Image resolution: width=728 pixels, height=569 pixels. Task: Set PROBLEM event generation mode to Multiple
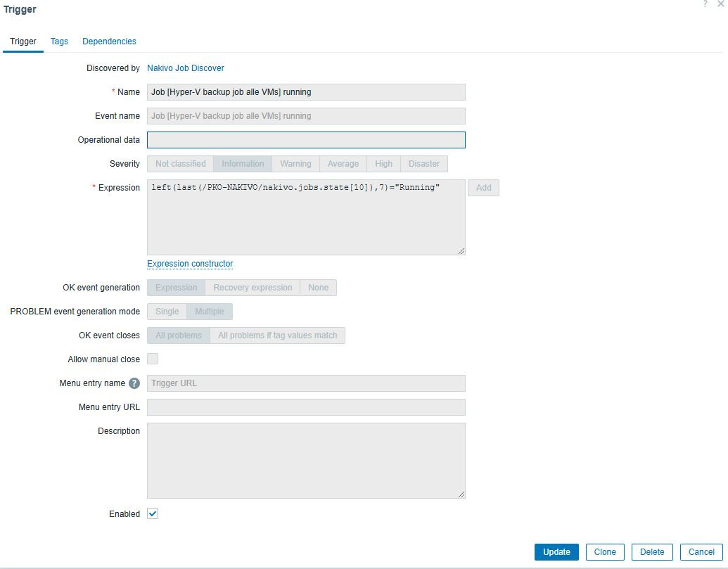click(x=209, y=312)
